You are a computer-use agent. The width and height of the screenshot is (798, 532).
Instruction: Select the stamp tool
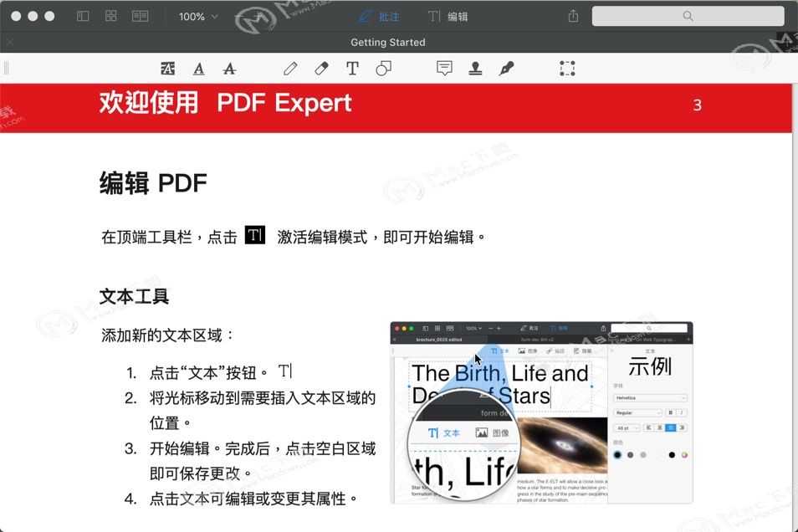coord(475,69)
